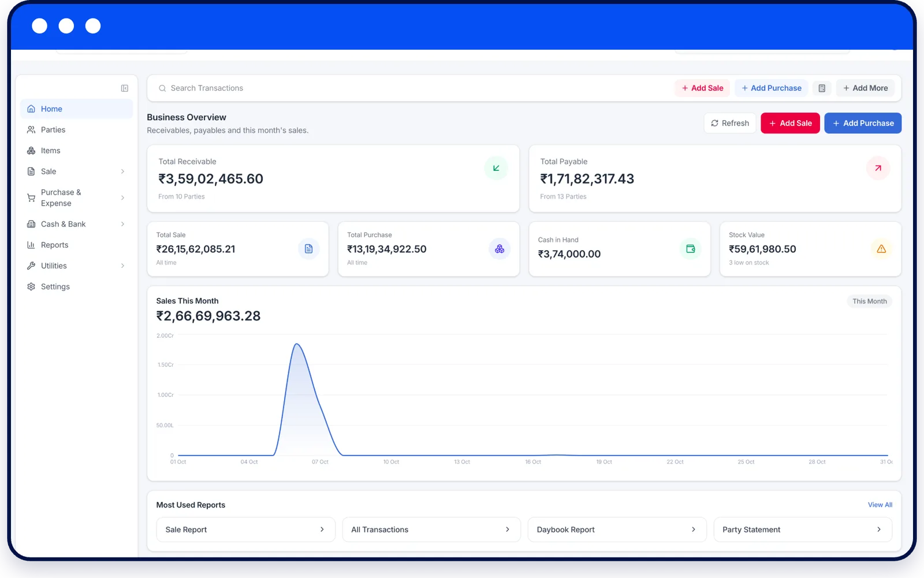Click the Stock Value warning icon
Viewport: 924px width, 578px height.
click(881, 249)
